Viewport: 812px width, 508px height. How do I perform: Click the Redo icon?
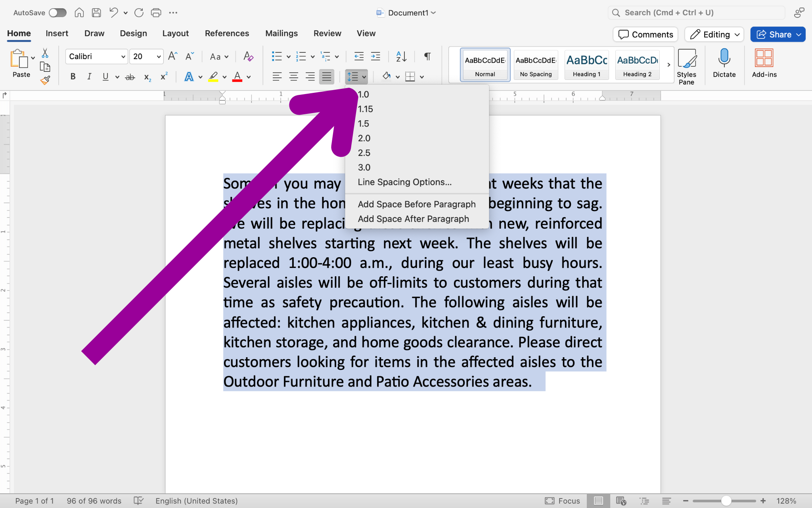(139, 13)
